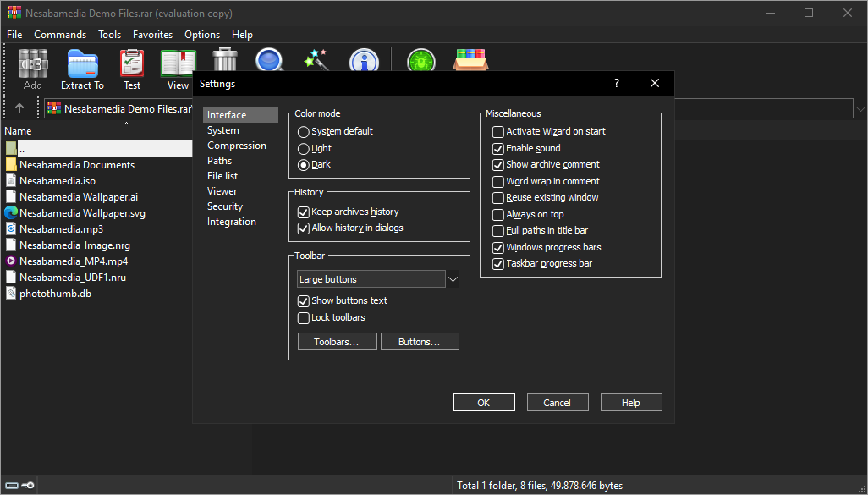Open the Favorites menu
Viewport: 868px width, 495px height.
pos(152,35)
